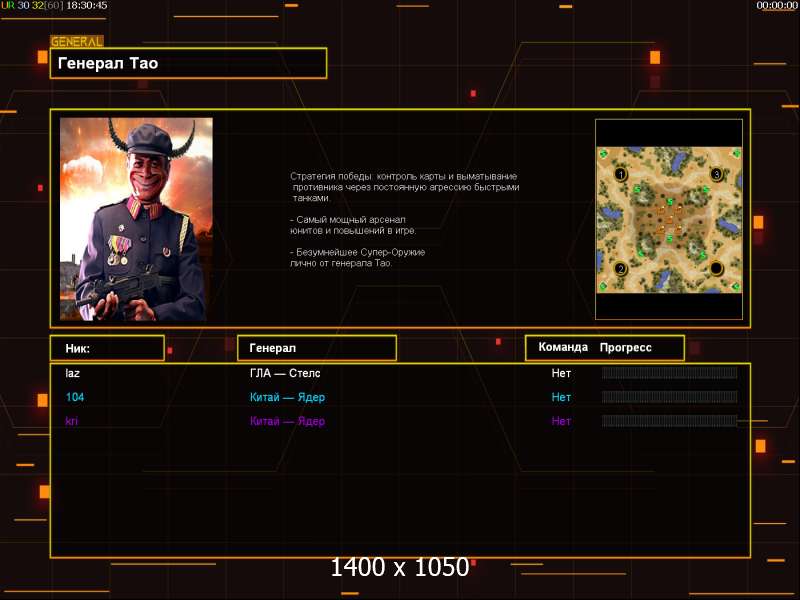
Task: Click the green supply icon in minimap bottom-right corner
Action: pos(735,286)
